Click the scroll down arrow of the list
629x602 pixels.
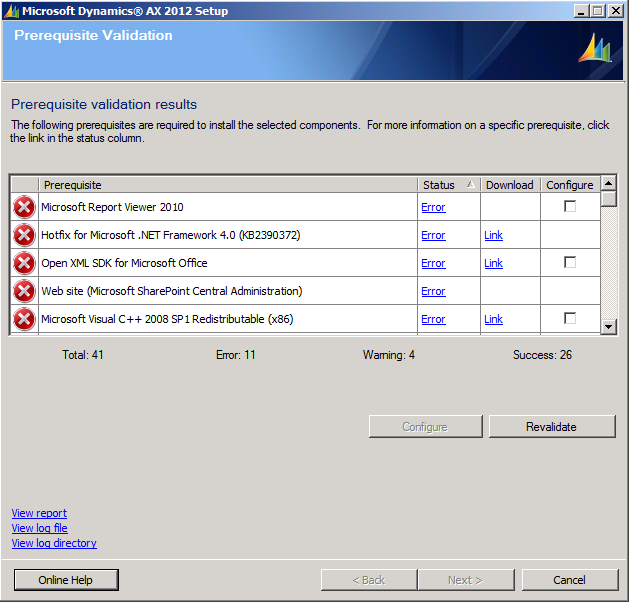609,326
